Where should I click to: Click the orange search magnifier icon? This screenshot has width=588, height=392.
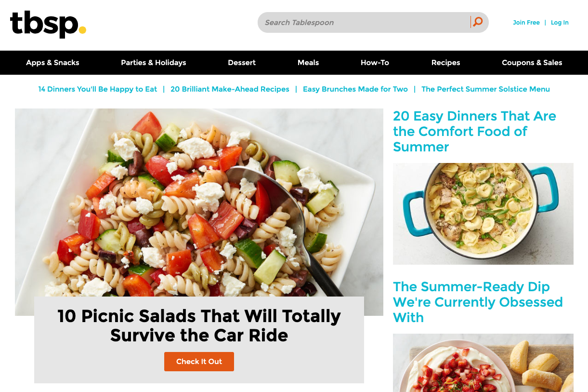pos(478,22)
